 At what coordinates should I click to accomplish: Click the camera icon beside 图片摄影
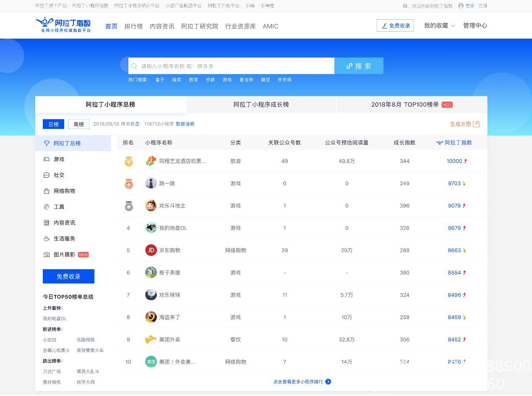tap(47, 254)
